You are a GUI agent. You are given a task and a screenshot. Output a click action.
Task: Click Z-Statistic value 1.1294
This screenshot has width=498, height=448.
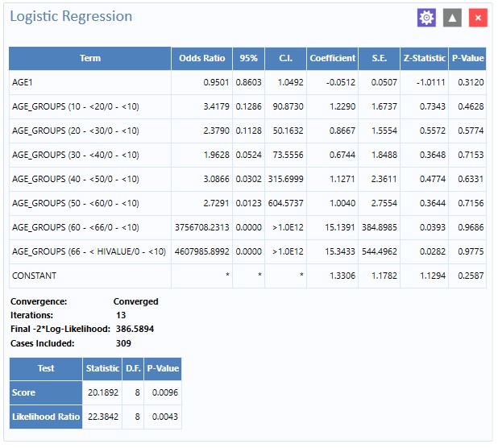coord(433,276)
